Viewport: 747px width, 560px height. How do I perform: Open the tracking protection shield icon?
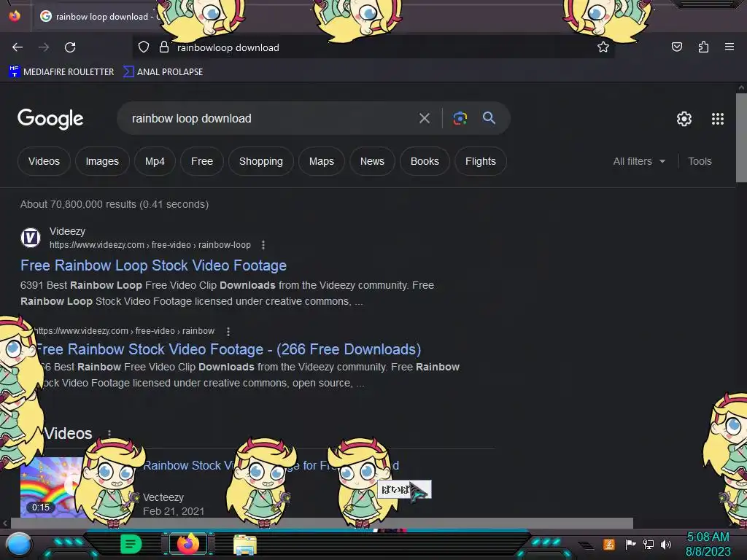(x=144, y=47)
